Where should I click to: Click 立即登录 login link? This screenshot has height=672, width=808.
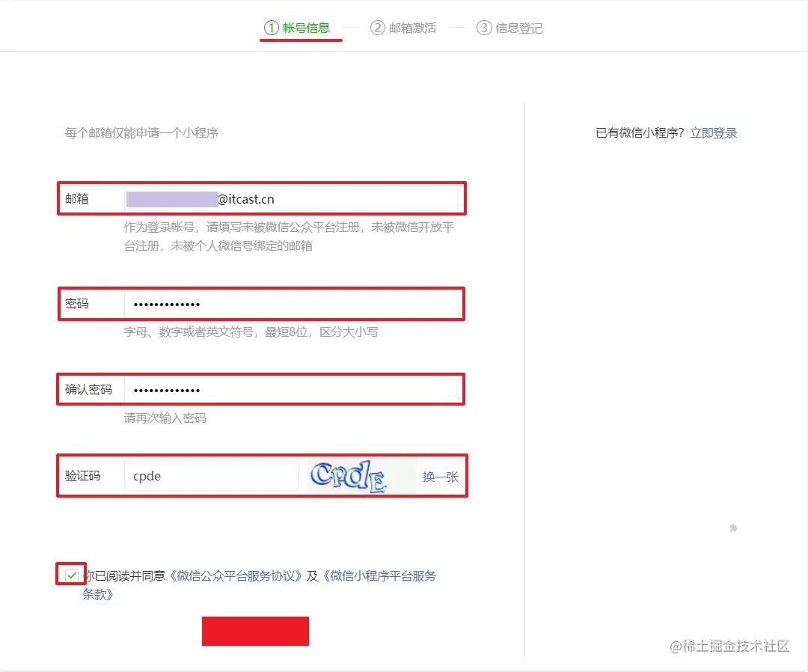click(713, 133)
